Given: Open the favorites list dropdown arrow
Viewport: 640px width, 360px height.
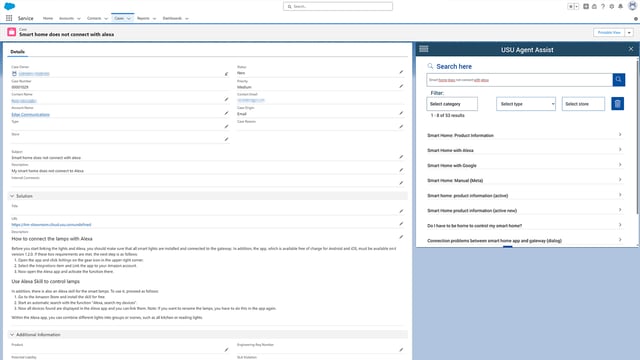Looking at the screenshot, I should (x=576, y=7).
